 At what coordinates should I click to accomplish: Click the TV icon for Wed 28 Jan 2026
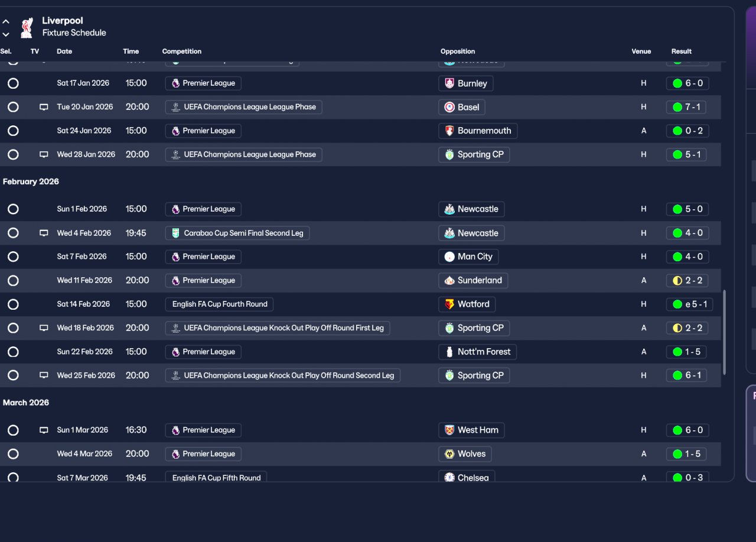click(x=44, y=154)
